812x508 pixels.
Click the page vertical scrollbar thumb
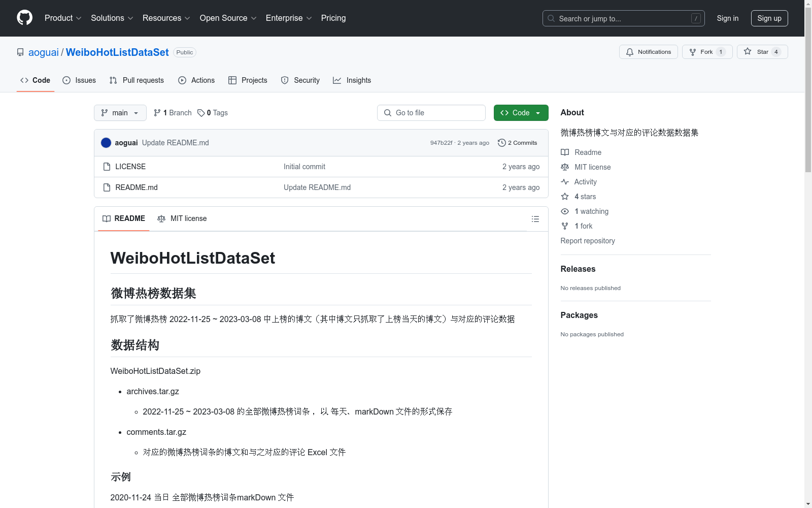[808, 89]
